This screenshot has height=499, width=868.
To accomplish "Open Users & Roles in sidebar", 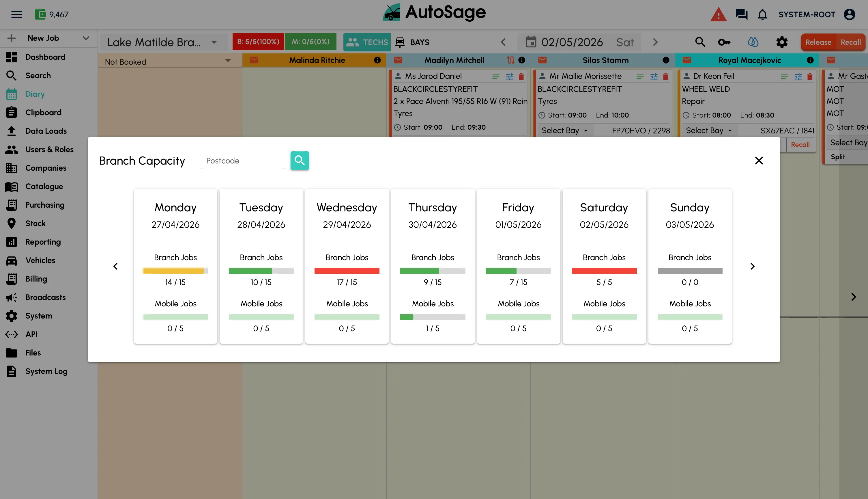I will (x=49, y=149).
